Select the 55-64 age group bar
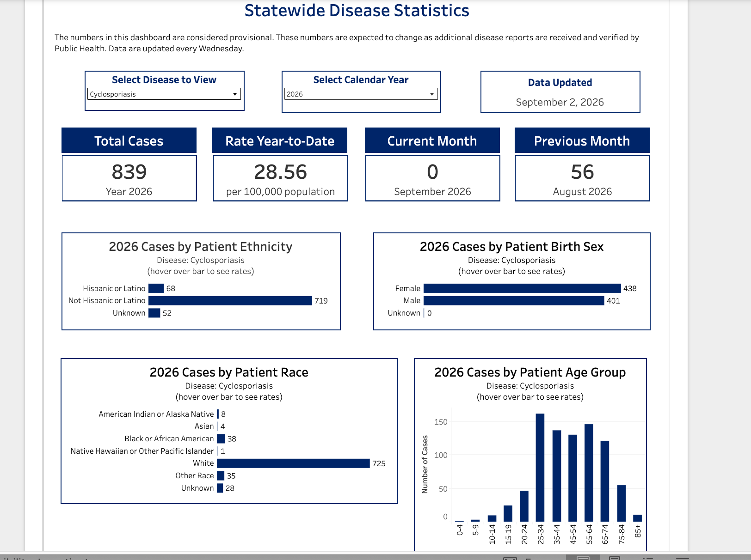Viewport: 751px width, 560px height. [x=589, y=473]
